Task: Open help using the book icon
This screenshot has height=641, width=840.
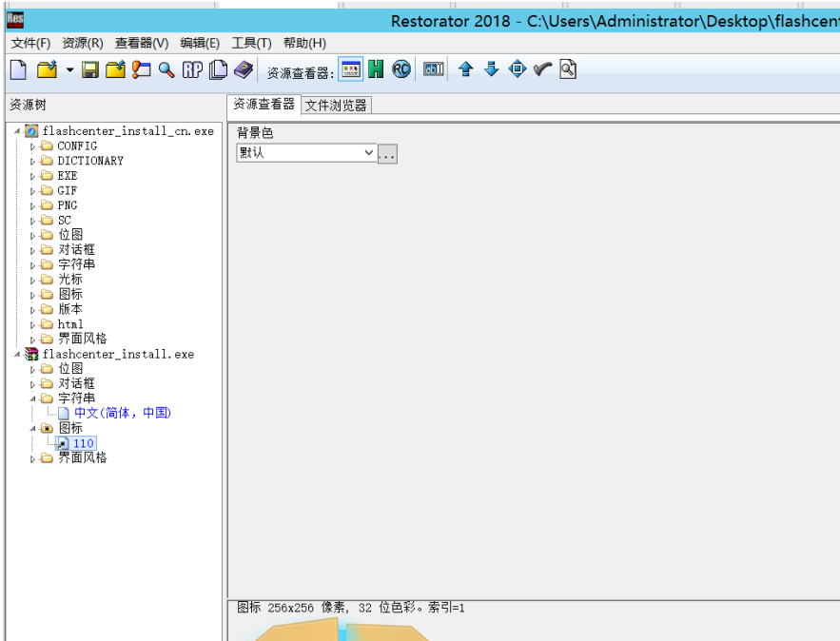Action: pyautogui.click(x=244, y=69)
